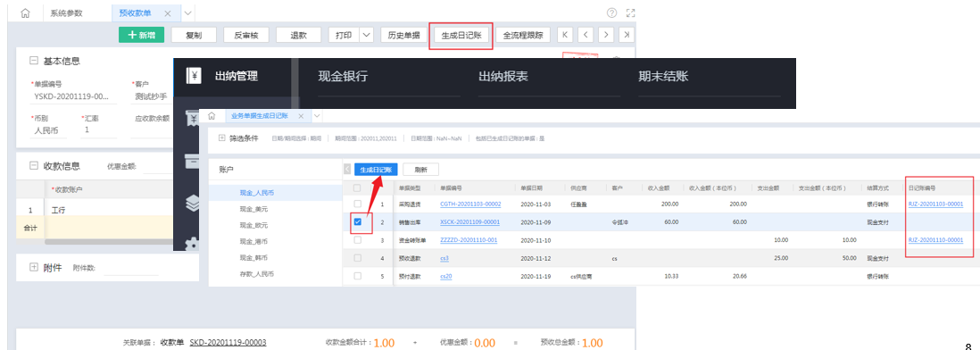Open the 期末结账 menu
Image resolution: width=980 pixels, height=350 pixels.
point(663,77)
